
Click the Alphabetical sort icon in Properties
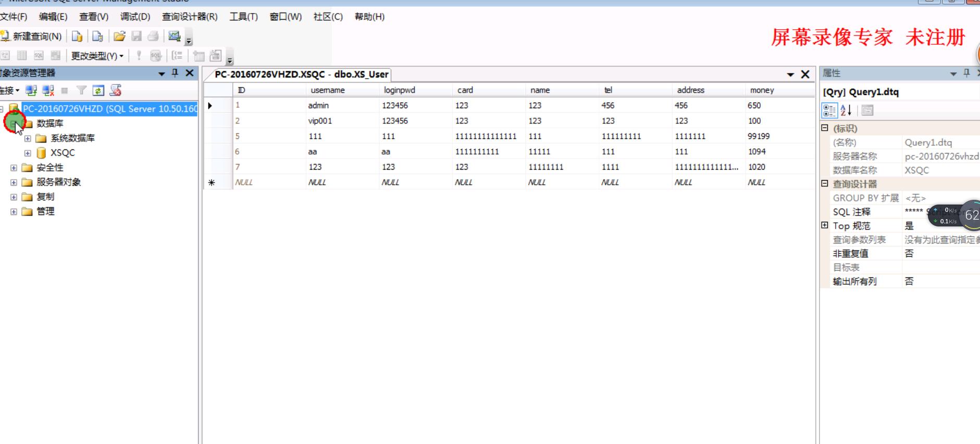[x=846, y=110]
